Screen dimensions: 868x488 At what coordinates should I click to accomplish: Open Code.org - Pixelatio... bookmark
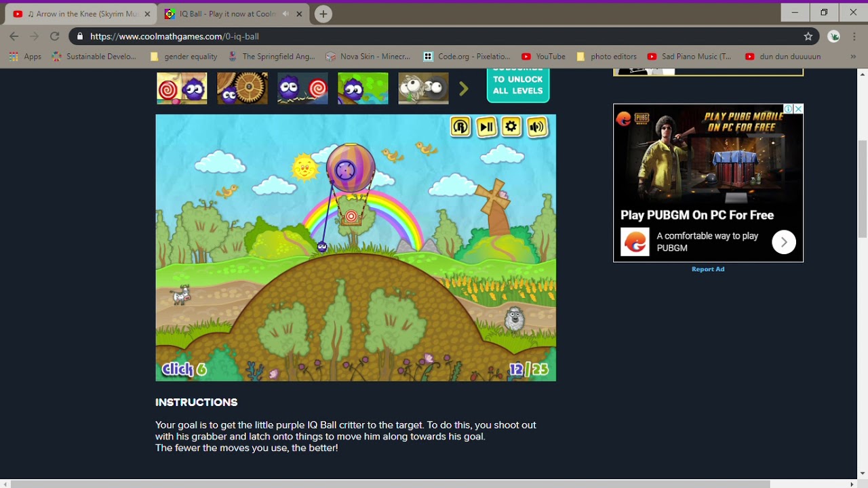pyautogui.click(x=467, y=57)
